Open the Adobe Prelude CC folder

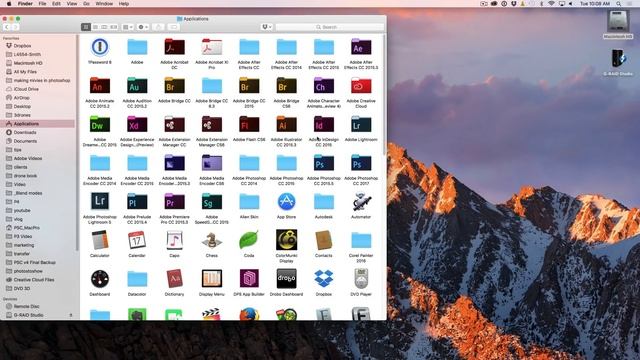(x=137, y=202)
